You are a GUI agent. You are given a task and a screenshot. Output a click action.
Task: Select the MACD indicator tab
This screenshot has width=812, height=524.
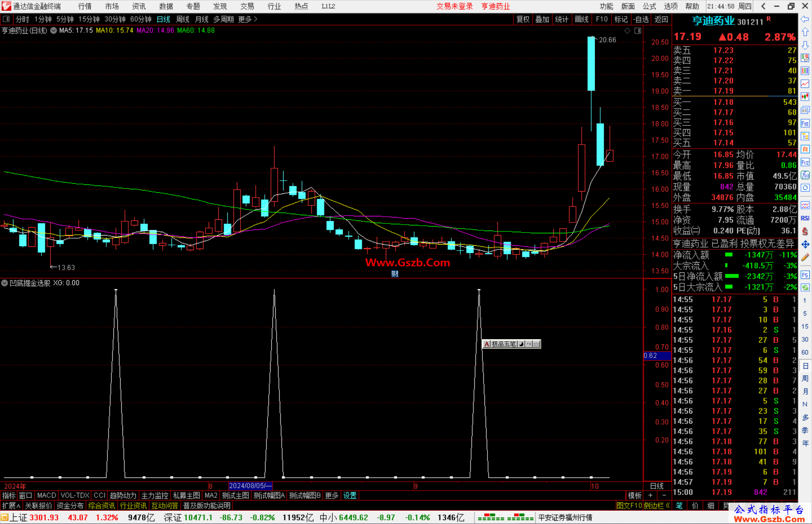47,495
